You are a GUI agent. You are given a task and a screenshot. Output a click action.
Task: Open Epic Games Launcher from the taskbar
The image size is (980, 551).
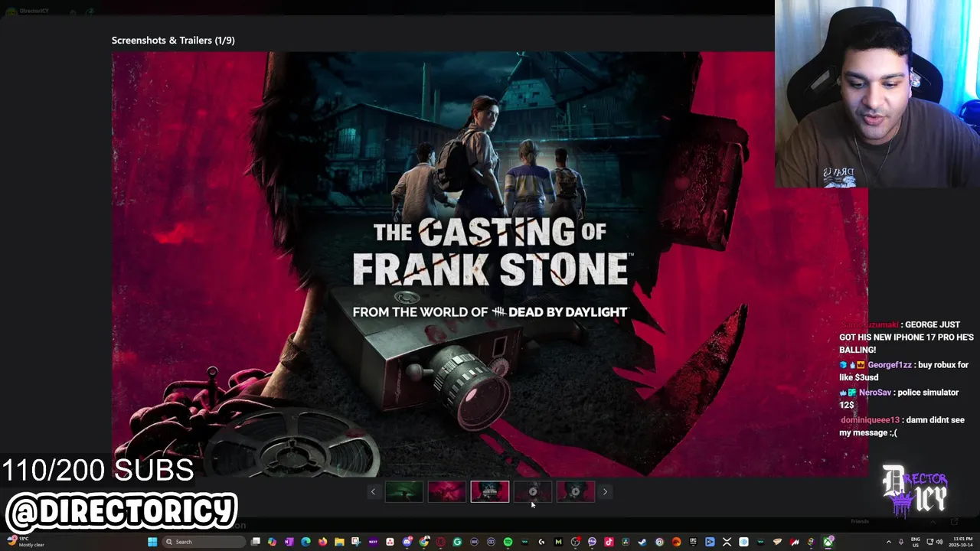click(694, 542)
